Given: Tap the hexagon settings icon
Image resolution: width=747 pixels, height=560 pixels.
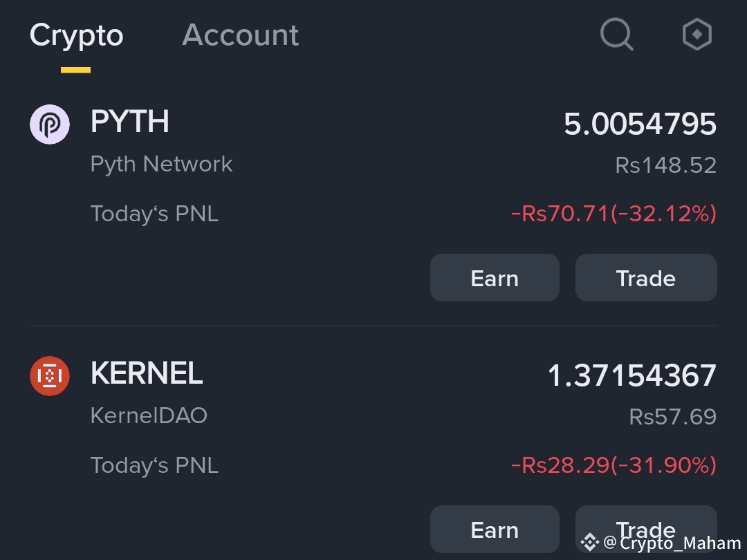Looking at the screenshot, I should [697, 34].
